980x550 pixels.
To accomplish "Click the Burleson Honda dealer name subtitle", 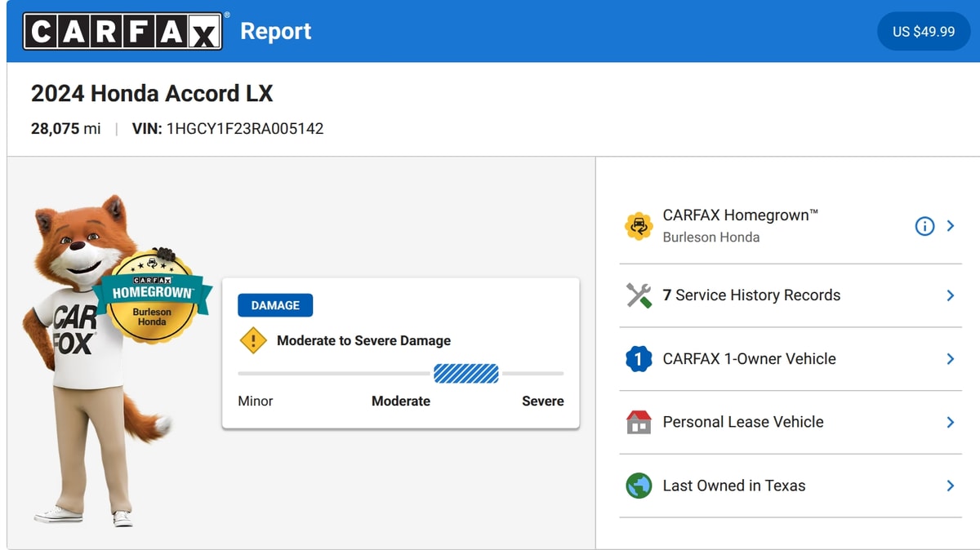I will pyautogui.click(x=711, y=237).
